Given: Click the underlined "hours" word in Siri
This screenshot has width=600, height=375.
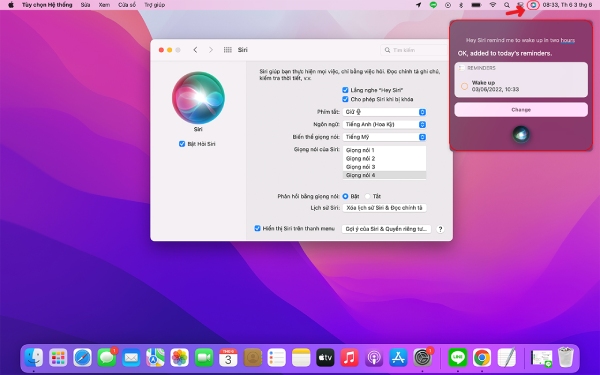Looking at the screenshot, I should pos(567,40).
